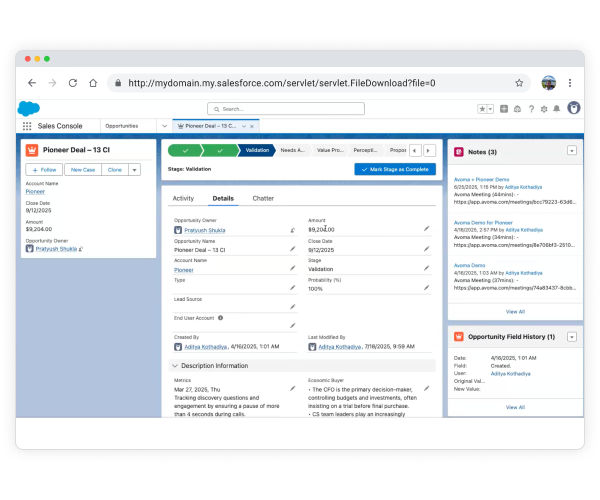Select the first completed stage checkmark

point(185,150)
